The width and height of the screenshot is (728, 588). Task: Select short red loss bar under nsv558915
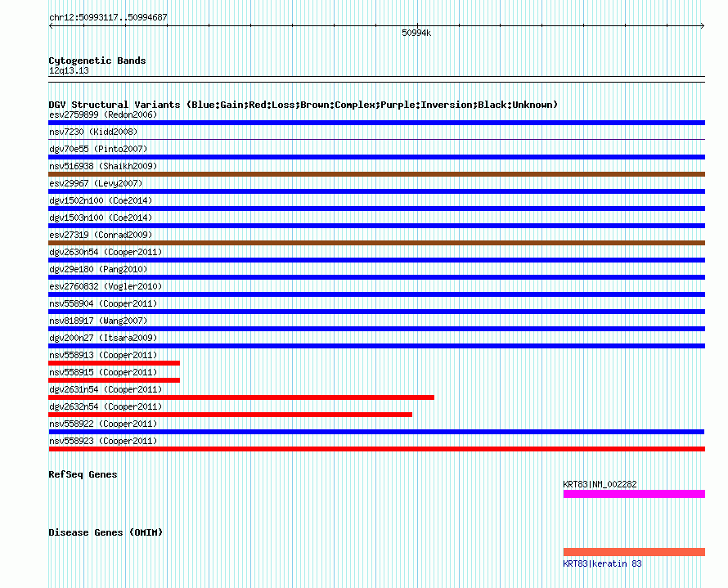(114, 380)
